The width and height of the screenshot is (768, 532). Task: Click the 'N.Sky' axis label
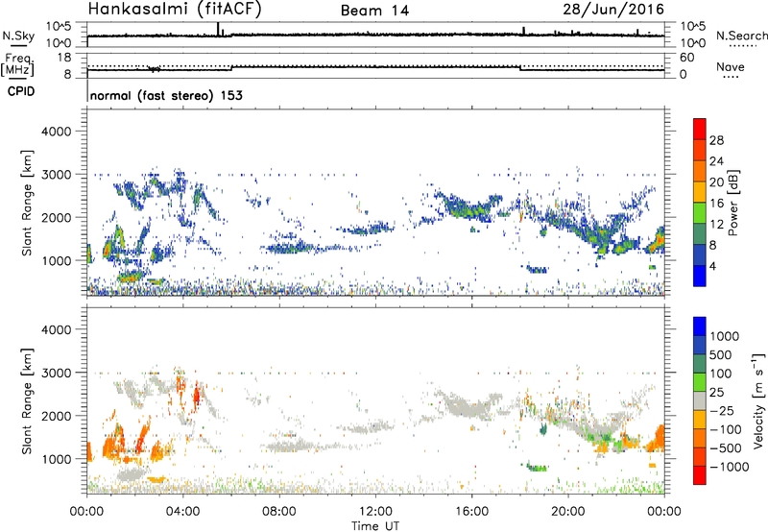coord(18,36)
